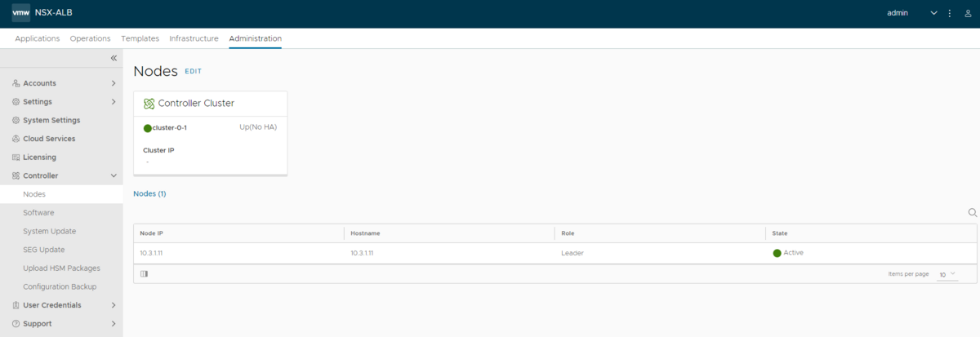
Task: Click the Controller icon in sidebar
Action: tap(16, 175)
